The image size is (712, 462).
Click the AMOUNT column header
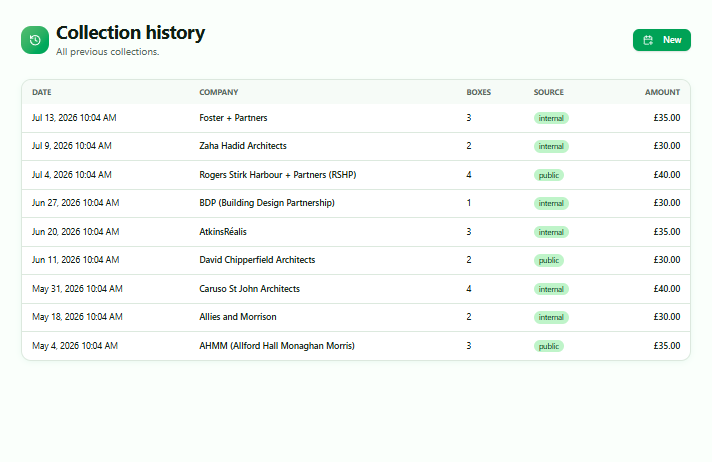[x=662, y=92]
